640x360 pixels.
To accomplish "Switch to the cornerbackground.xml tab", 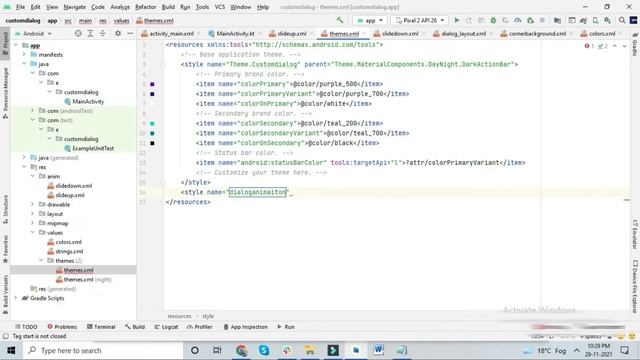I will [x=537, y=33].
